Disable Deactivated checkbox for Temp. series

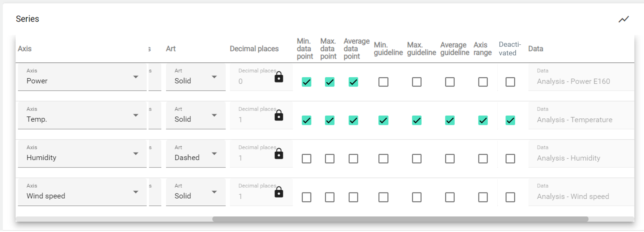tap(510, 120)
